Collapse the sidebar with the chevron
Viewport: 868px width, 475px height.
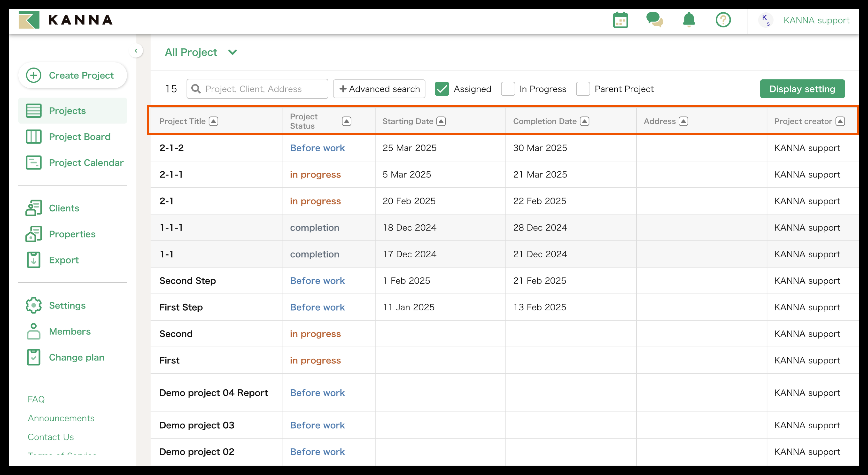[136, 51]
